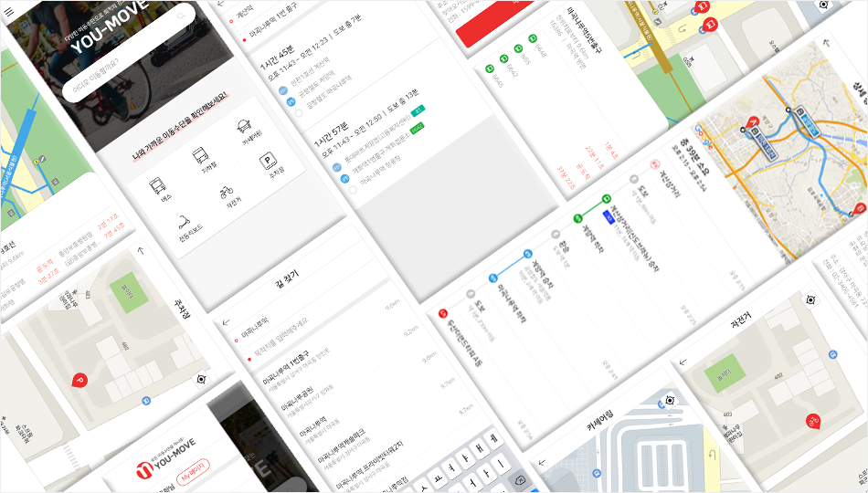Tap the red P parking pin
Viewport: 868px width, 493px height.
79,381
